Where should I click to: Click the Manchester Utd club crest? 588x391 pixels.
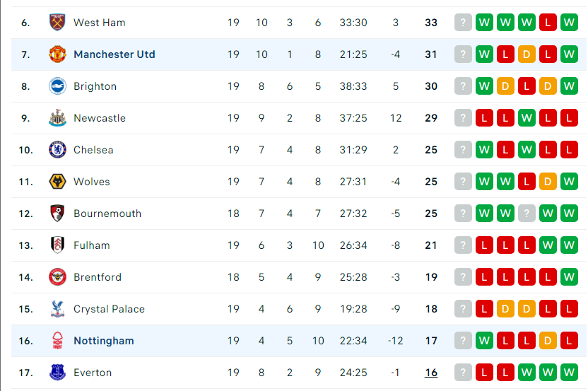[57, 54]
